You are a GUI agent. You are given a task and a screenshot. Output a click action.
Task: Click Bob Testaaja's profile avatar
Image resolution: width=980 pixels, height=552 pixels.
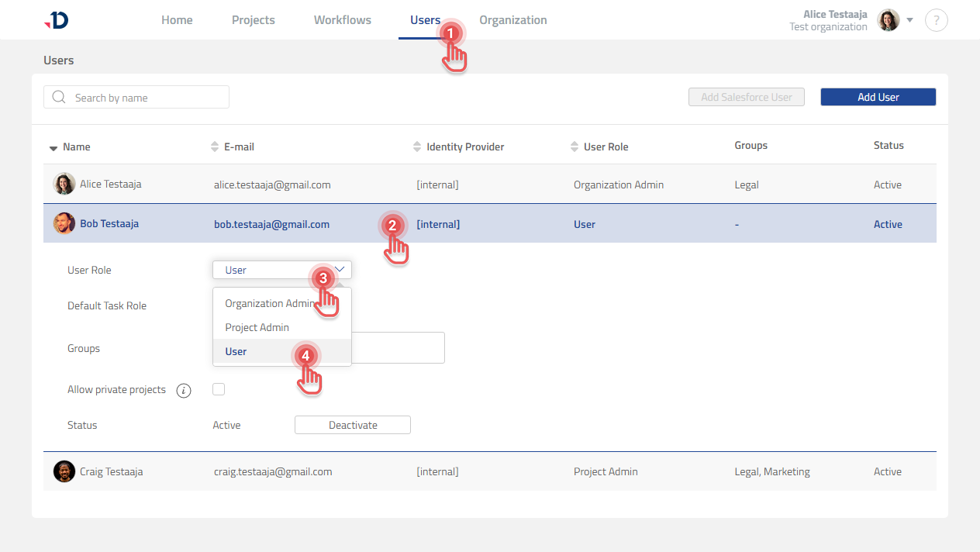(64, 223)
